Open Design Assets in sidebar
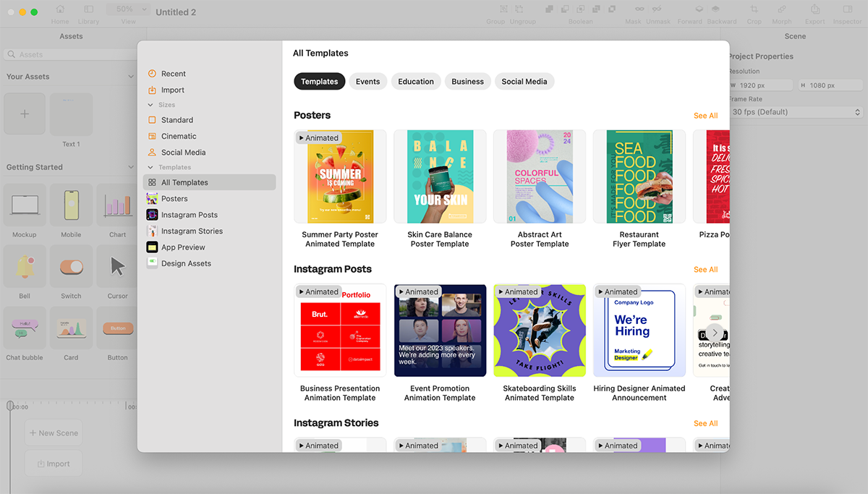 tap(186, 263)
